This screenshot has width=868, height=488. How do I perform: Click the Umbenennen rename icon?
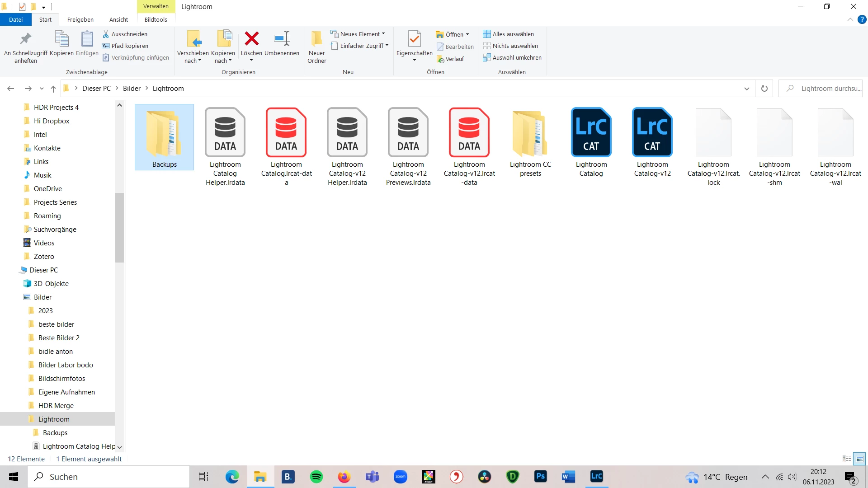[282, 39]
